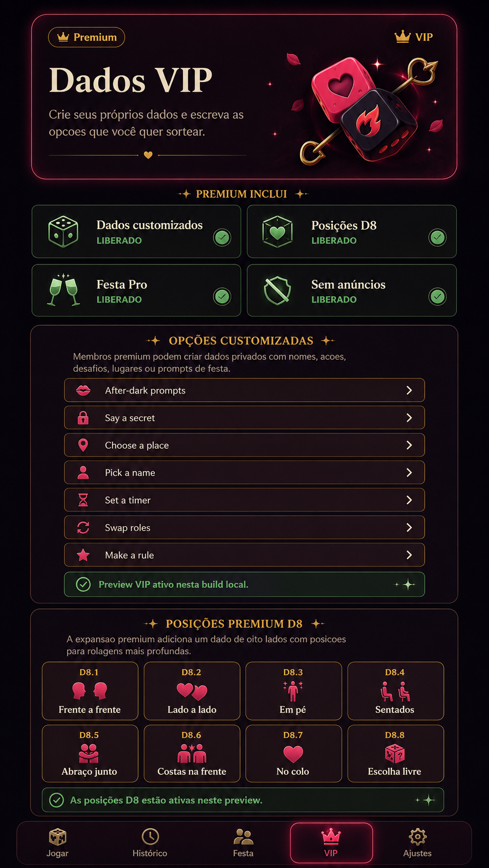Click the crossed shield Sem anúncios icon
Image resolution: width=489 pixels, height=868 pixels.
pos(277,290)
